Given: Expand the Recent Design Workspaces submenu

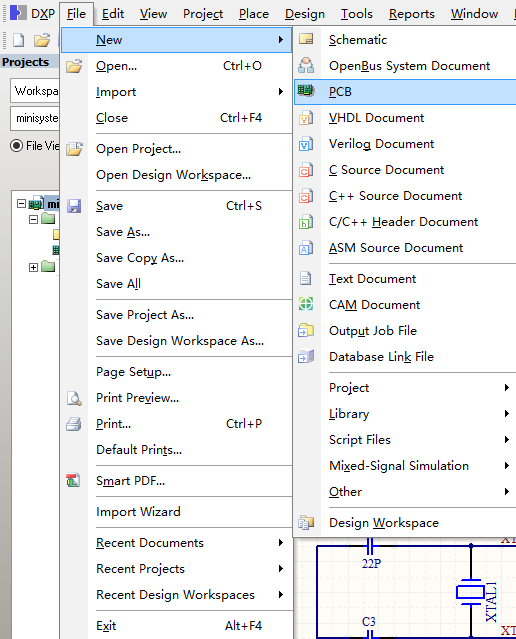Looking at the screenshot, I should [281, 595].
